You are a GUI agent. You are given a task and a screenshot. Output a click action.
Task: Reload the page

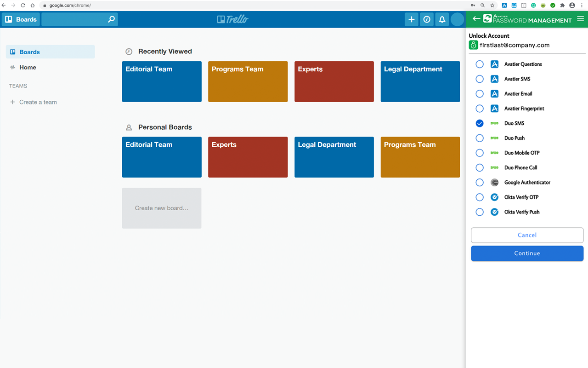23,6
